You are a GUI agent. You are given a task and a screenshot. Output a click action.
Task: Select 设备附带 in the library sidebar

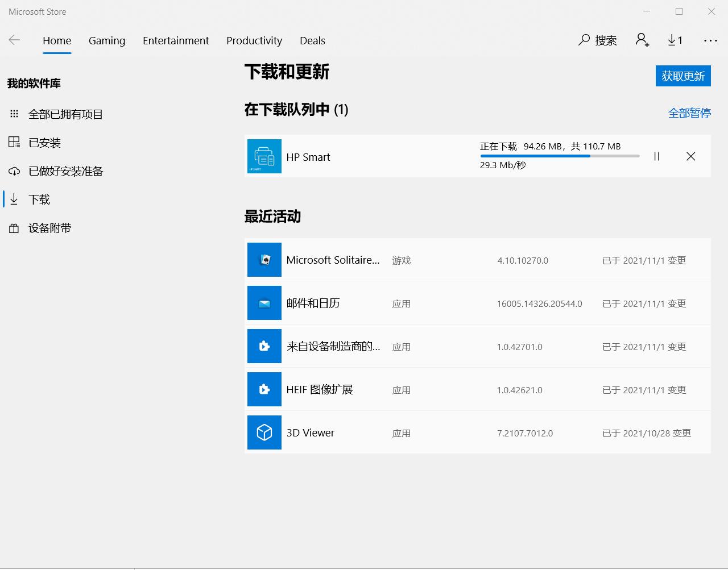(49, 228)
